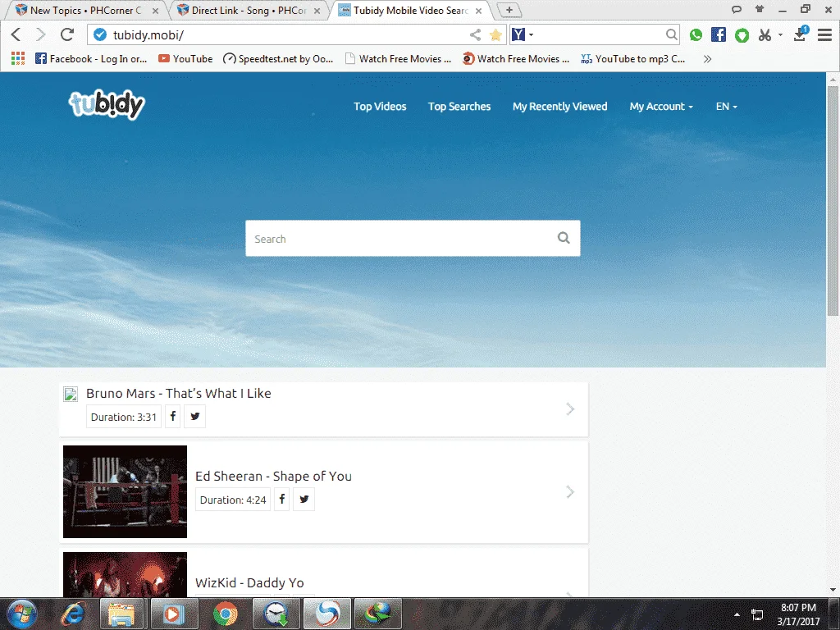Open the browser hamburger menu
The image size is (840, 630).
click(825, 34)
